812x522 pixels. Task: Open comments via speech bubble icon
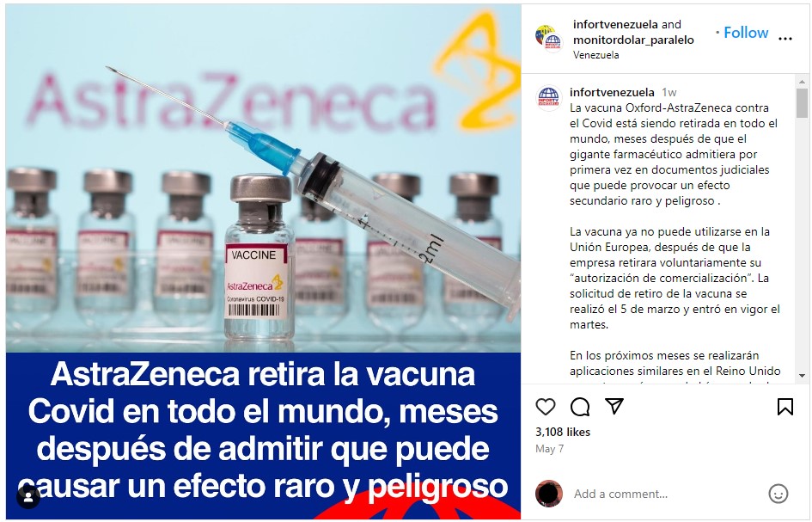[580, 407]
